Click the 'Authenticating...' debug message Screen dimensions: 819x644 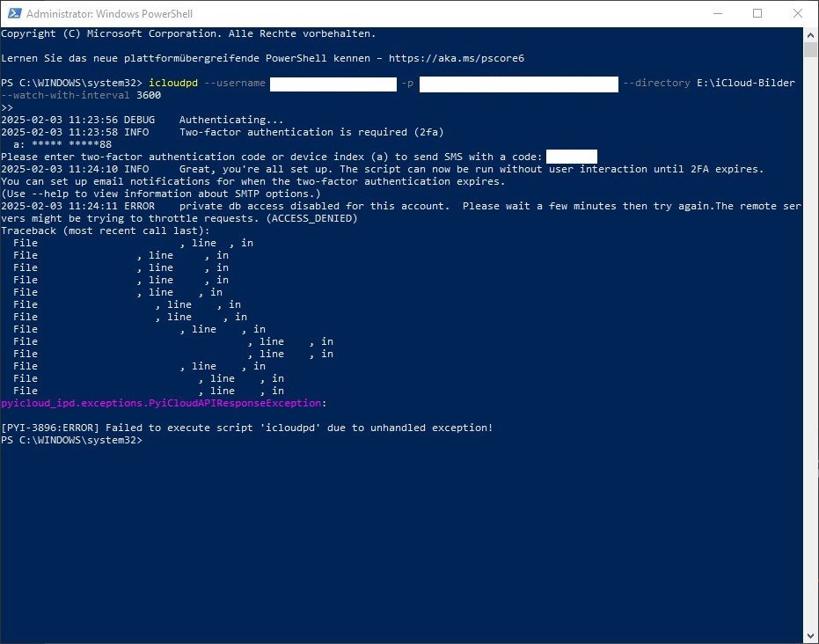tap(231, 120)
